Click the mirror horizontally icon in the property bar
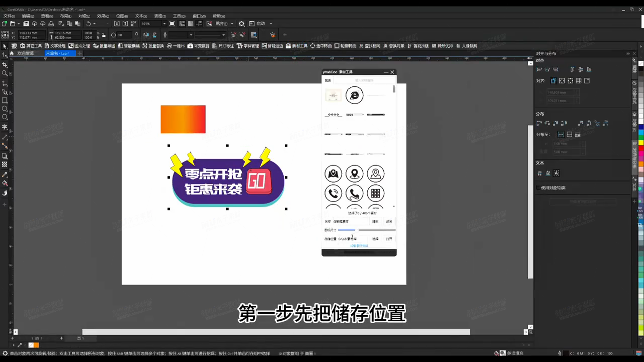The height and width of the screenshot is (362, 644). pos(146,35)
